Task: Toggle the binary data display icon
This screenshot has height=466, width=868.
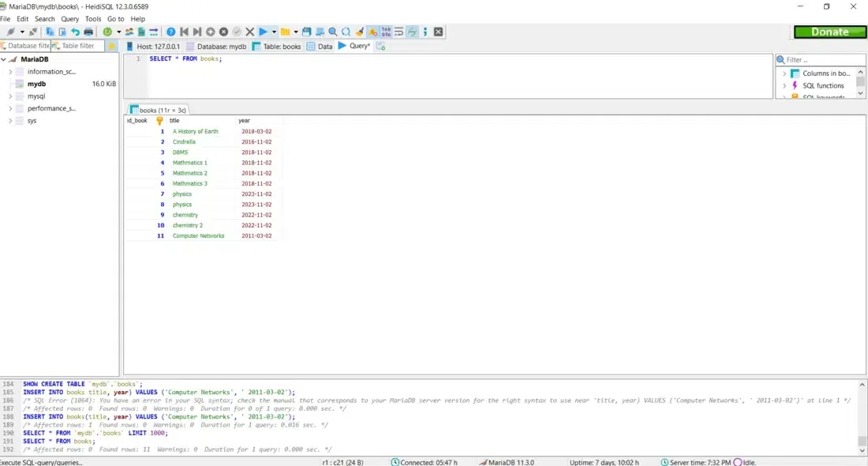Action: [386, 32]
